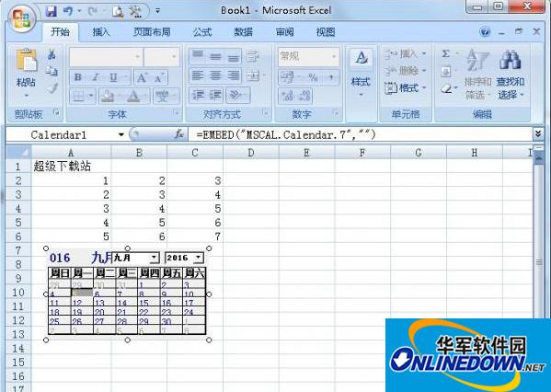
Task: Cut selection with scissors icon
Action: (52, 55)
